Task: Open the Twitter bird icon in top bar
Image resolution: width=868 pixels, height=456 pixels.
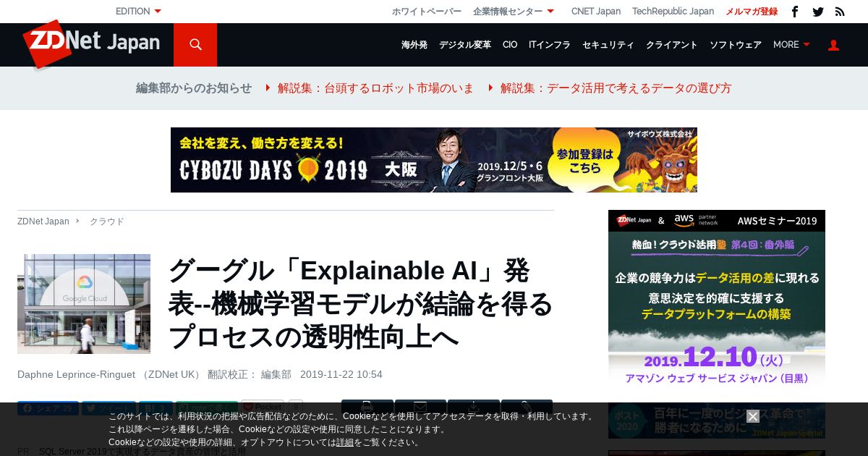Action: [818, 12]
